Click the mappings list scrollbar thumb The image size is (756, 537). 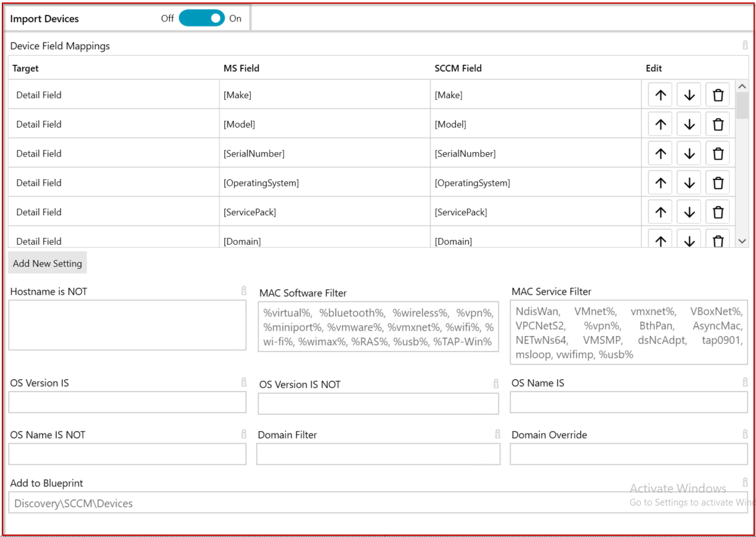[x=742, y=105]
